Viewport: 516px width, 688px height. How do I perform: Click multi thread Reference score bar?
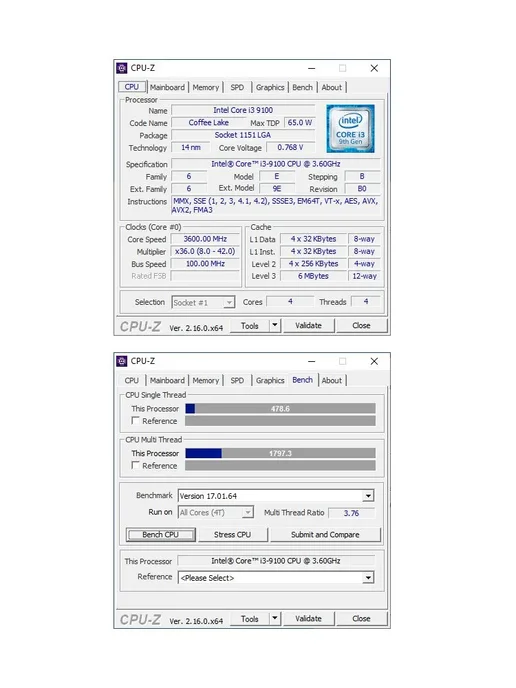[280, 466]
